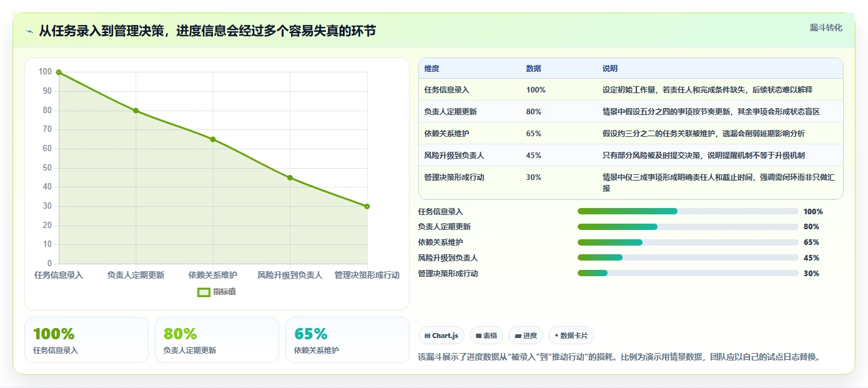Click the 说明 column header
The image size is (868, 388).
(609, 69)
